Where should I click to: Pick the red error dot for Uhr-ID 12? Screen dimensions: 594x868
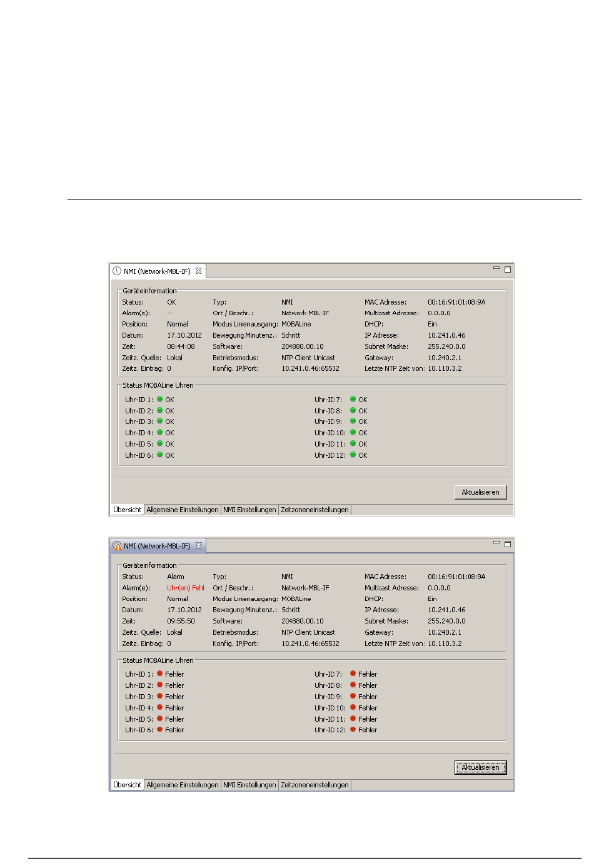click(353, 729)
